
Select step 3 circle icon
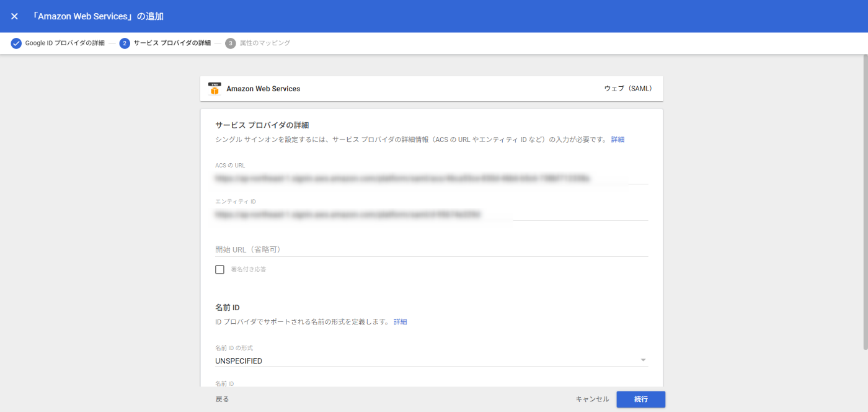231,43
